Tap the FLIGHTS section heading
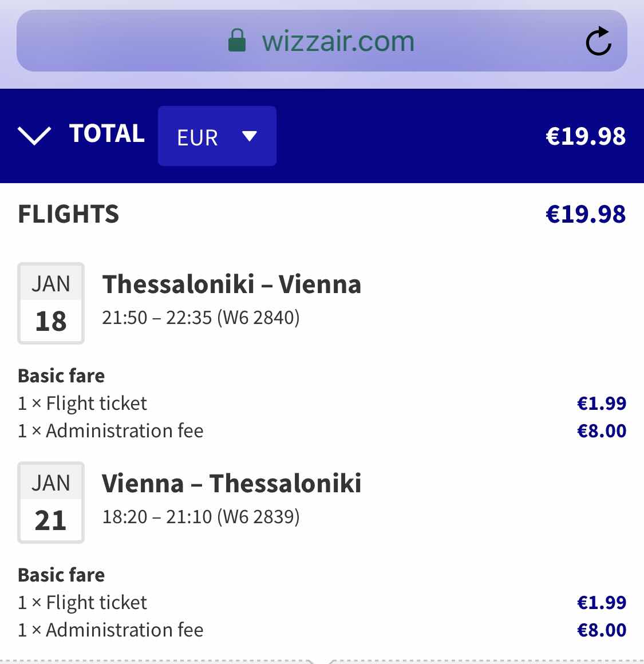The width and height of the screenshot is (644, 664). pos(69,214)
